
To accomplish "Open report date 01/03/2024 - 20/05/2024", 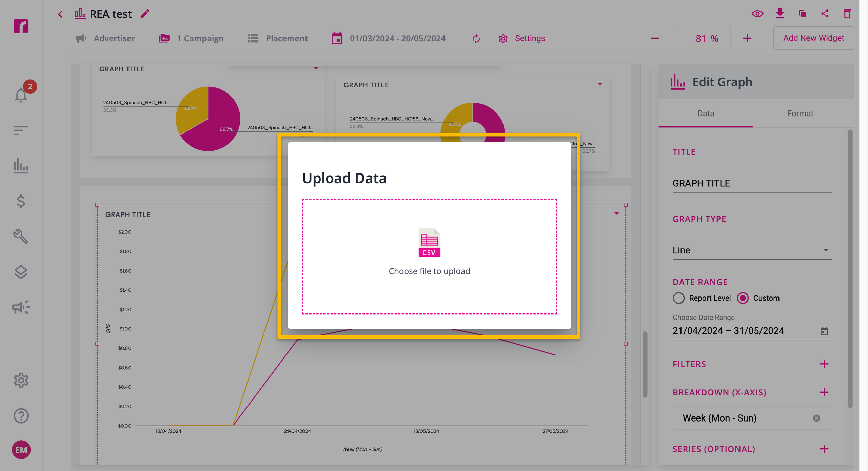I will [389, 38].
